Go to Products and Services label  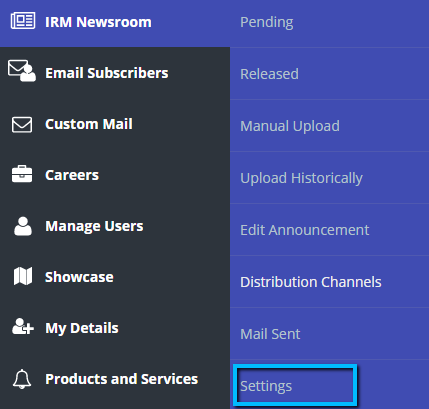[122, 379]
